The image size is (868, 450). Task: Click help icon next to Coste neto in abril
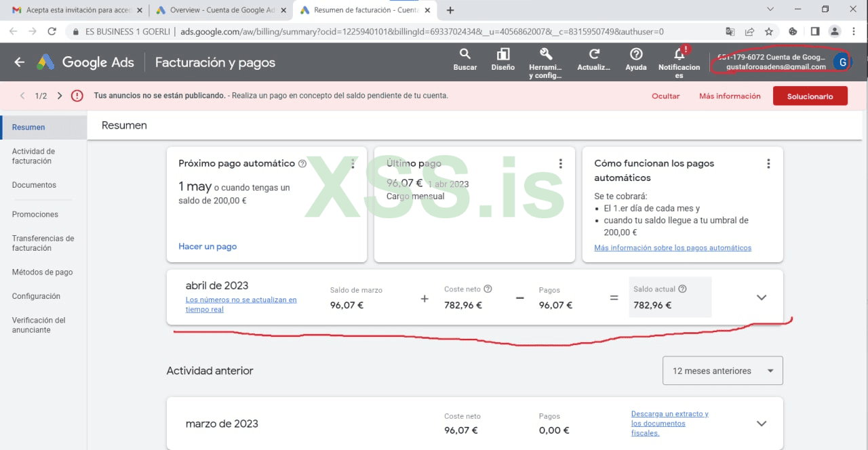(x=488, y=289)
